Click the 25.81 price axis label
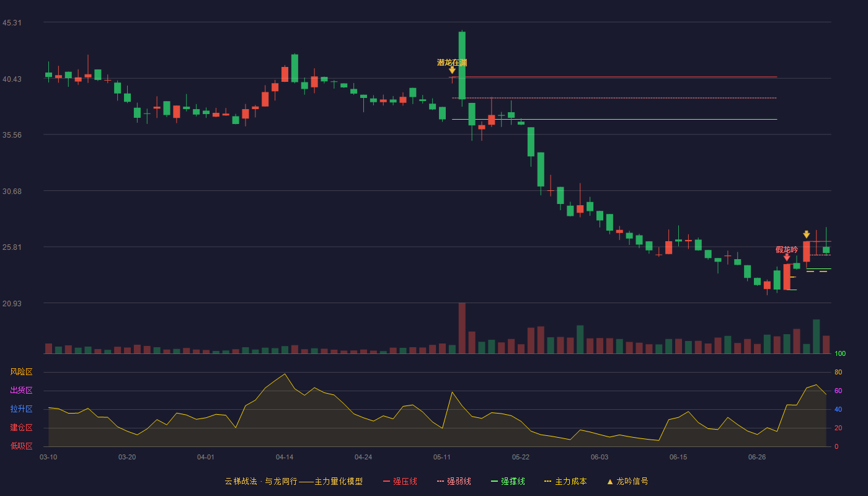 pyautogui.click(x=12, y=247)
